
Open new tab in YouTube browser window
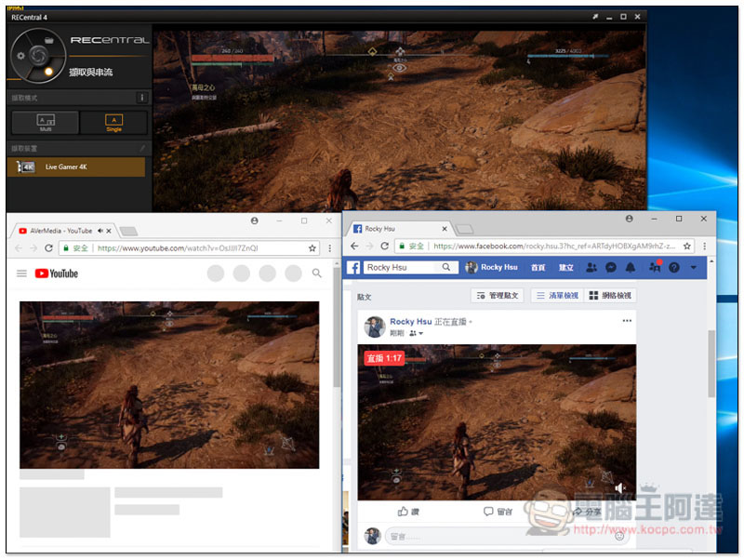coord(128,231)
